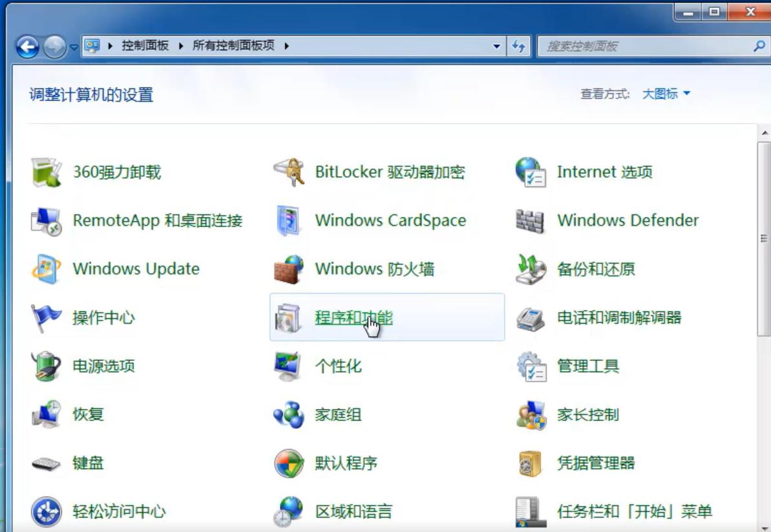
Task: Open the 轻松访问中心 icon
Action: [x=47, y=511]
